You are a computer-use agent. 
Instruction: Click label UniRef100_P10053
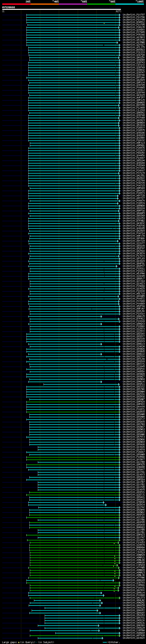[134, 543]
